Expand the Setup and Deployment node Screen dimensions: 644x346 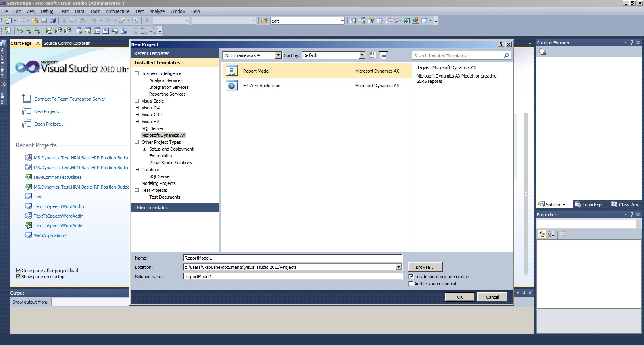[x=145, y=149]
